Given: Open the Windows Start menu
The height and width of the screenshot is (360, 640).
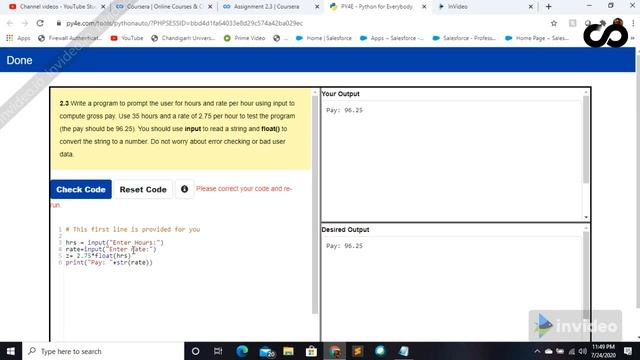Looking at the screenshot, I should [11, 351].
